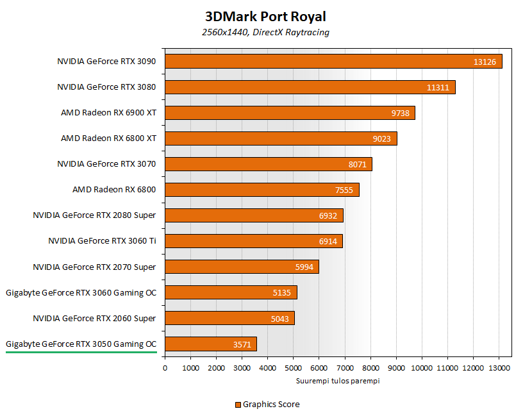The width and height of the screenshot is (532, 418).
Task: Click the score value 3571
Action: click(x=242, y=345)
